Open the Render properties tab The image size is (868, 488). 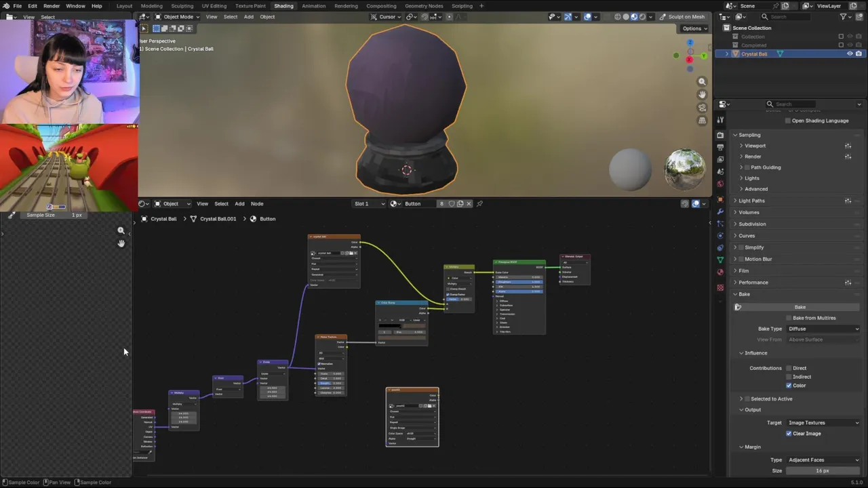click(x=720, y=135)
